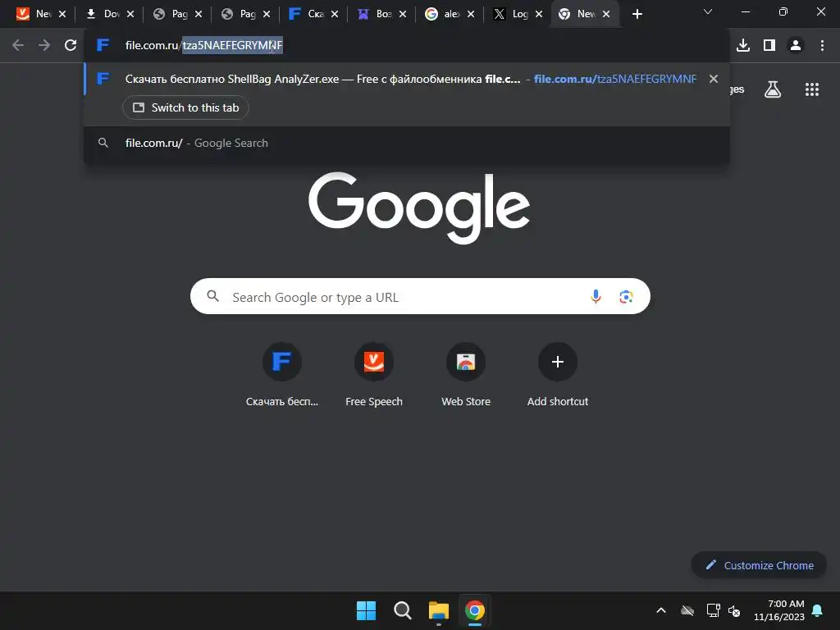Switch to the Google alex tab
This screenshot has height=630, width=840.
[x=442, y=14]
